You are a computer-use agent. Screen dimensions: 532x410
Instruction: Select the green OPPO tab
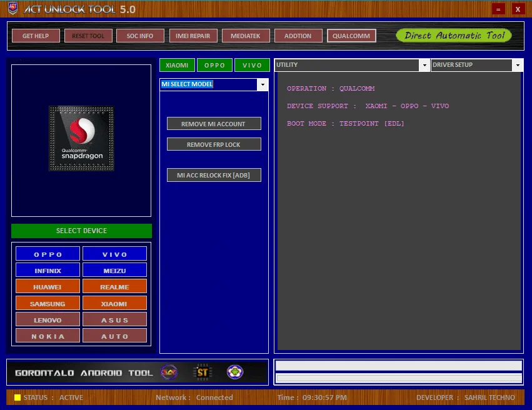click(214, 65)
